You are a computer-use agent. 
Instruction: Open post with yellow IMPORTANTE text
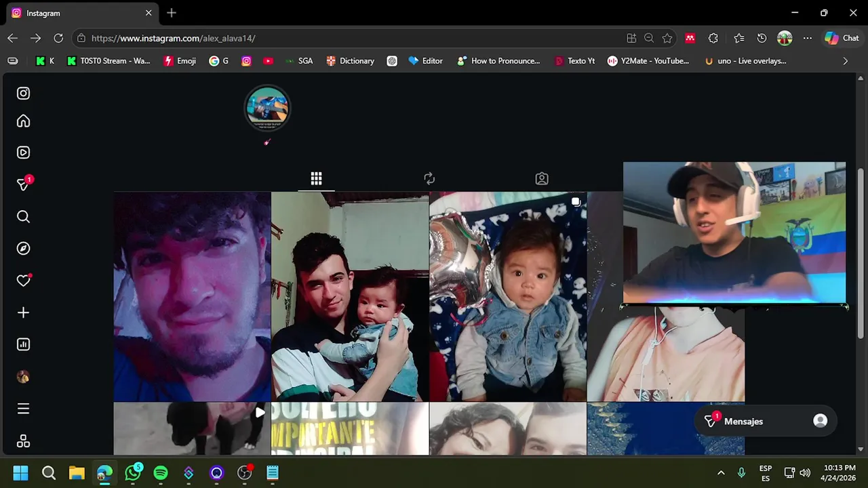[x=350, y=428]
